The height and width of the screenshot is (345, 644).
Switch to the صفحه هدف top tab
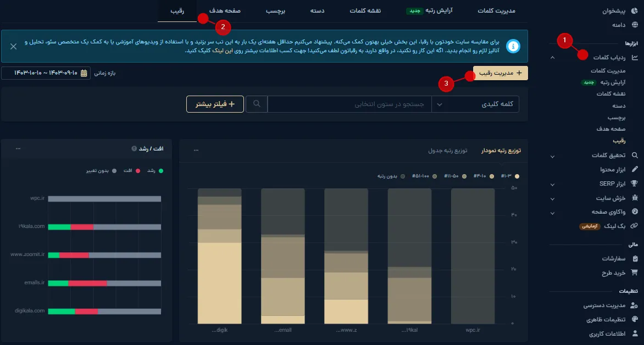(x=225, y=10)
